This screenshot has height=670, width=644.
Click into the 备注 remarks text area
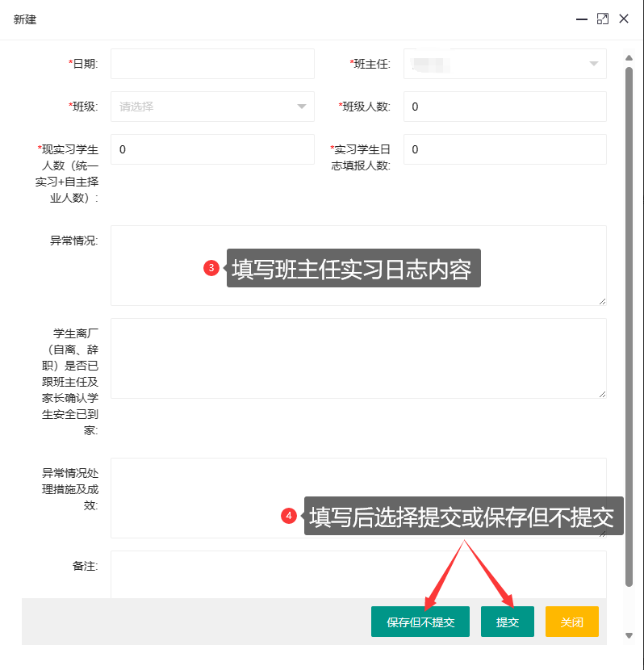click(x=358, y=575)
